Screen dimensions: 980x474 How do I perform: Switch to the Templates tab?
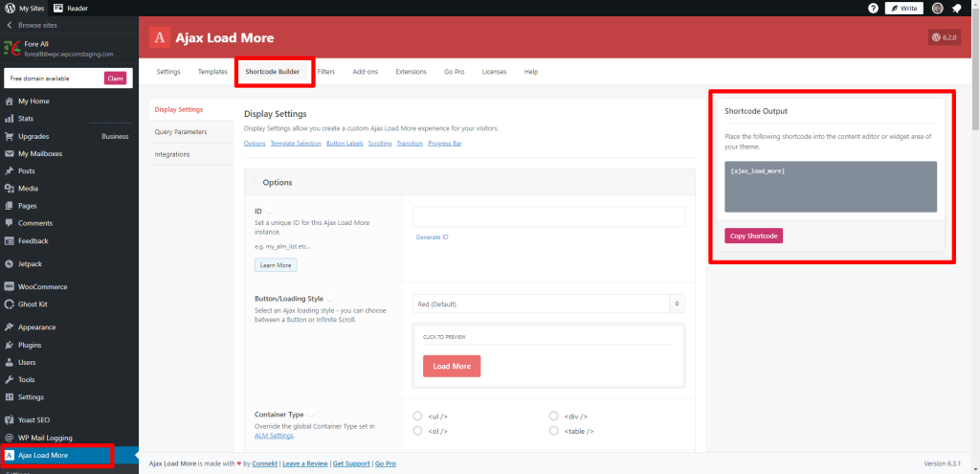click(x=212, y=72)
